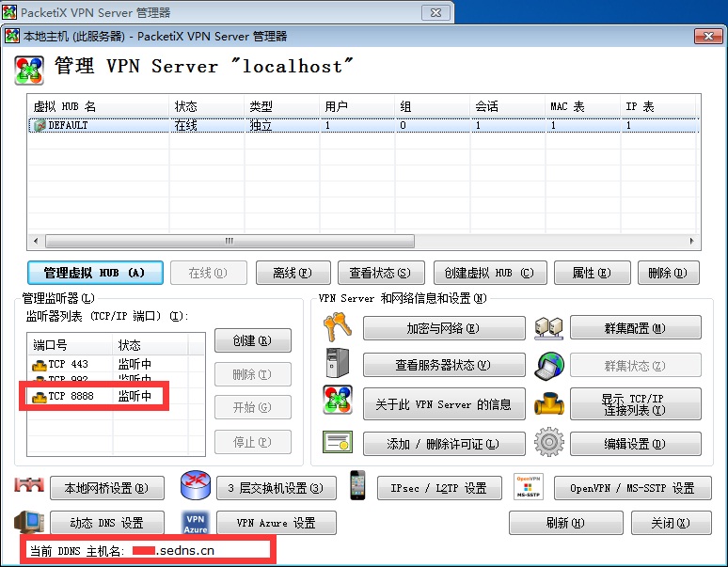Click 创建 (R) to add a listener
This screenshot has width=728, height=567.
pyautogui.click(x=253, y=340)
